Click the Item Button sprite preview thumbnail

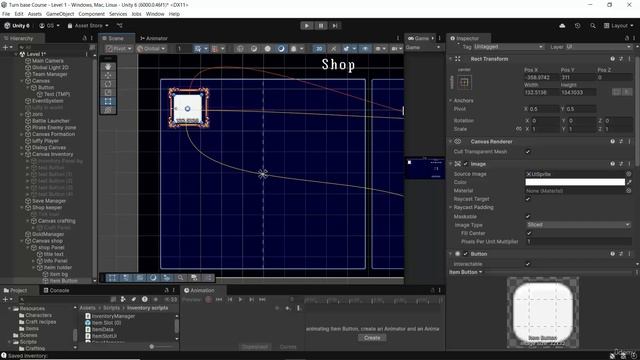pos(542,313)
